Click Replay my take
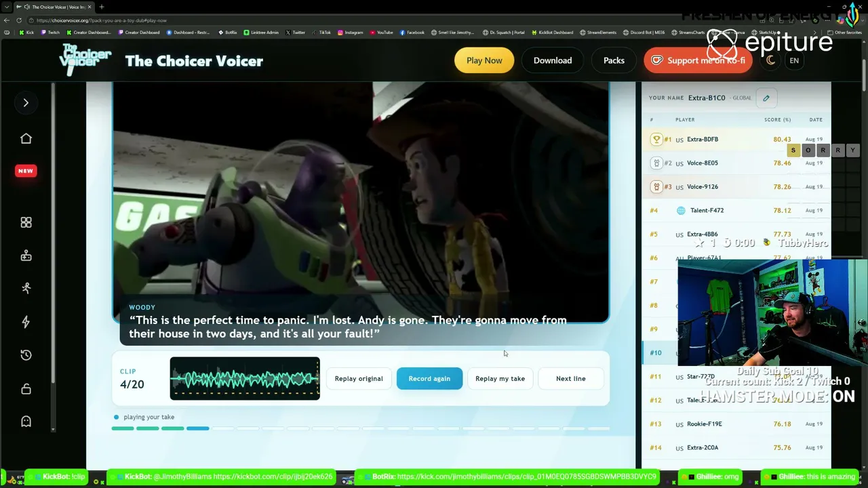 500,379
